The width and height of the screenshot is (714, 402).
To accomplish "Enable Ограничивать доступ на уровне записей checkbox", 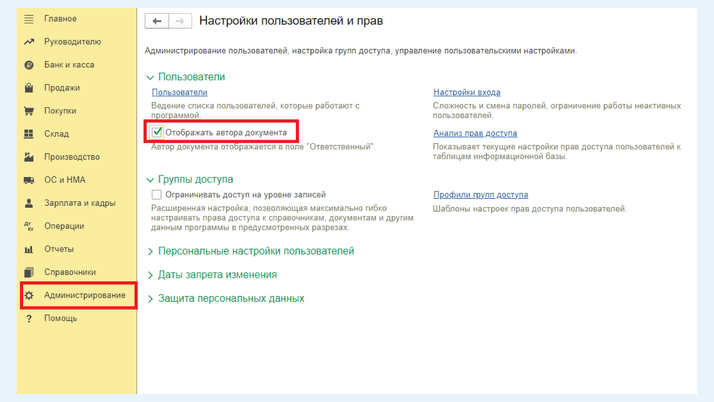I will [x=157, y=195].
